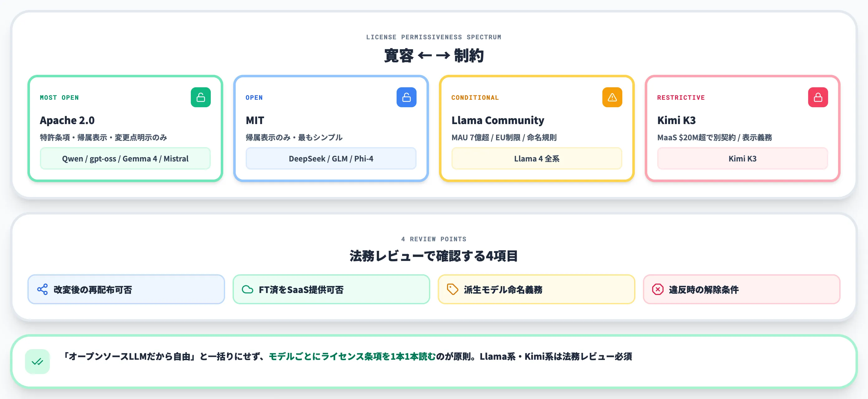Click the RESTRICTIVE label
This screenshot has width=868, height=399.
[x=681, y=98]
